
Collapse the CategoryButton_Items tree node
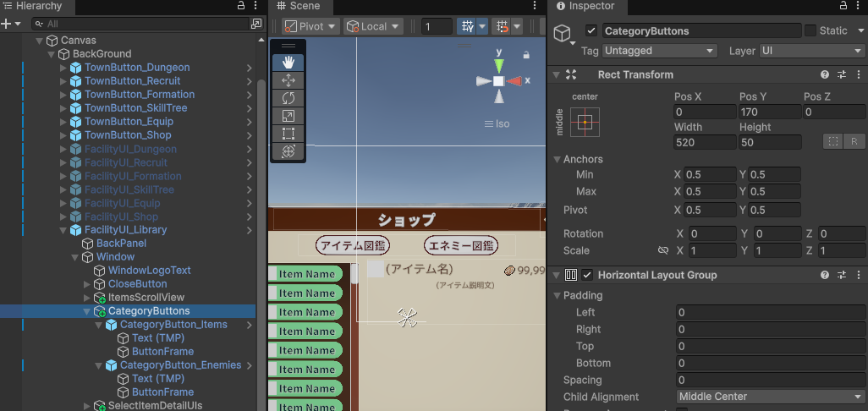(98, 325)
